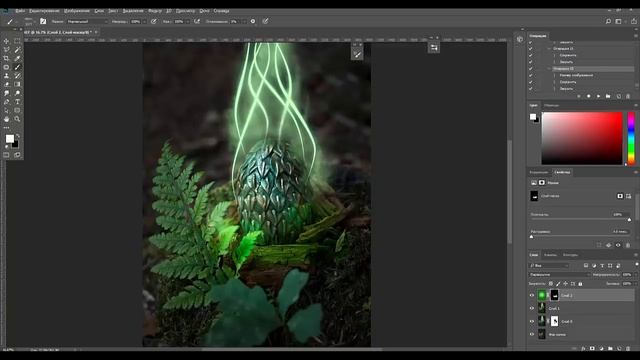Image resolution: width=640 pixels, height=360 pixels.
Task: Delete layer with trash icon
Action: [x=629, y=349]
